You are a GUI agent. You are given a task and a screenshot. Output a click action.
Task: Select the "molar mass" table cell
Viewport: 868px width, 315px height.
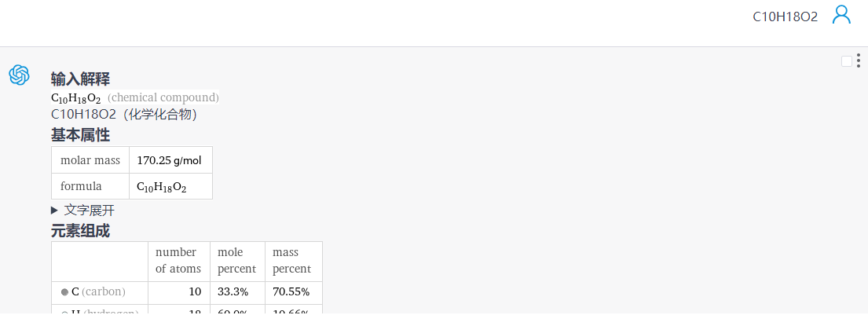pyautogui.click(x=90, y=160)
